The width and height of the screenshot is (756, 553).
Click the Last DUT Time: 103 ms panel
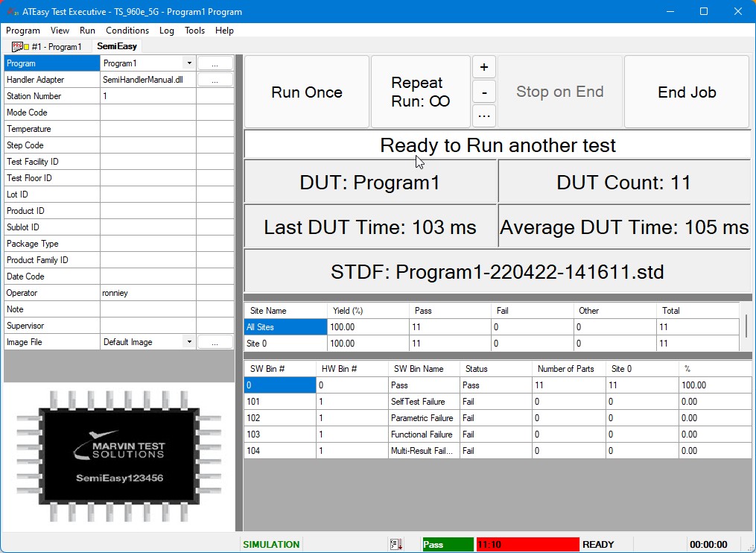(370, 227)
